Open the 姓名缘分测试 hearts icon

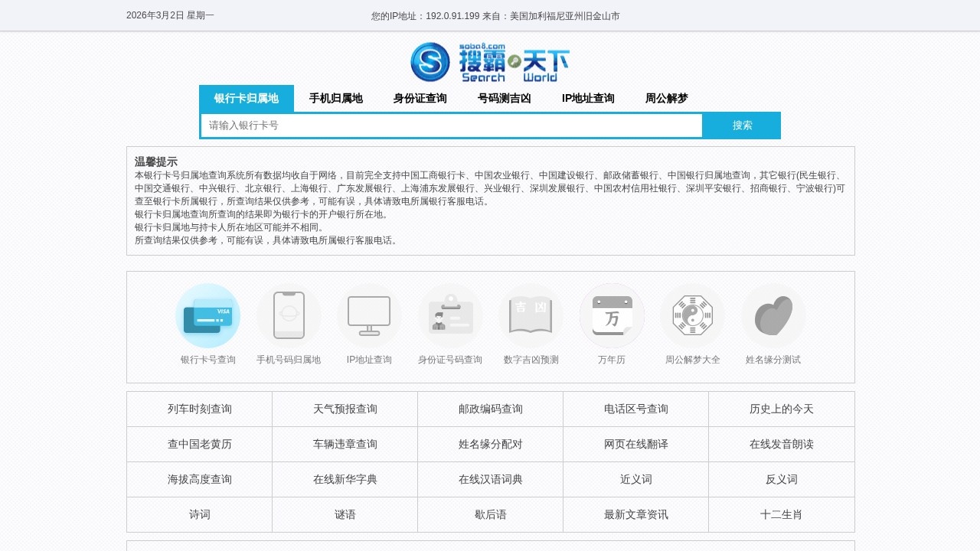773,315
